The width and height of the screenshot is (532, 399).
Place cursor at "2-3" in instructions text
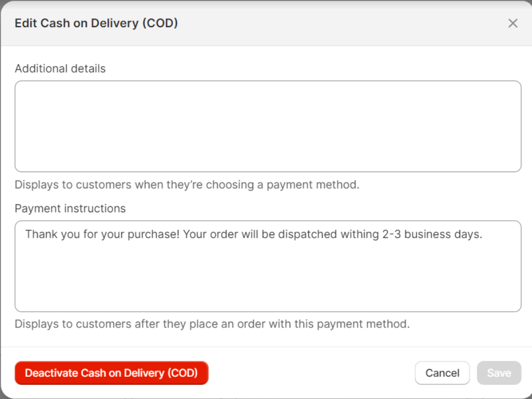click(x=392, y=234)
